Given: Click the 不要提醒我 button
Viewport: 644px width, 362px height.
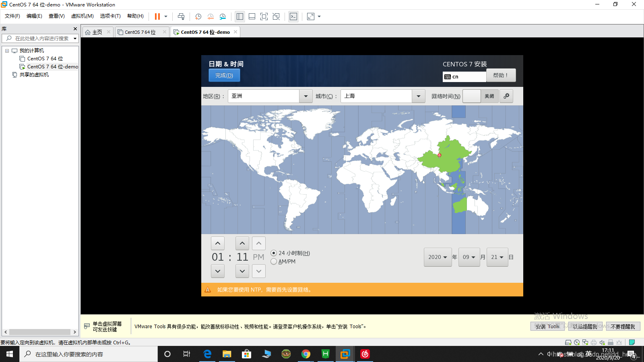Looking at the screenshot, I should pos(623,327).
